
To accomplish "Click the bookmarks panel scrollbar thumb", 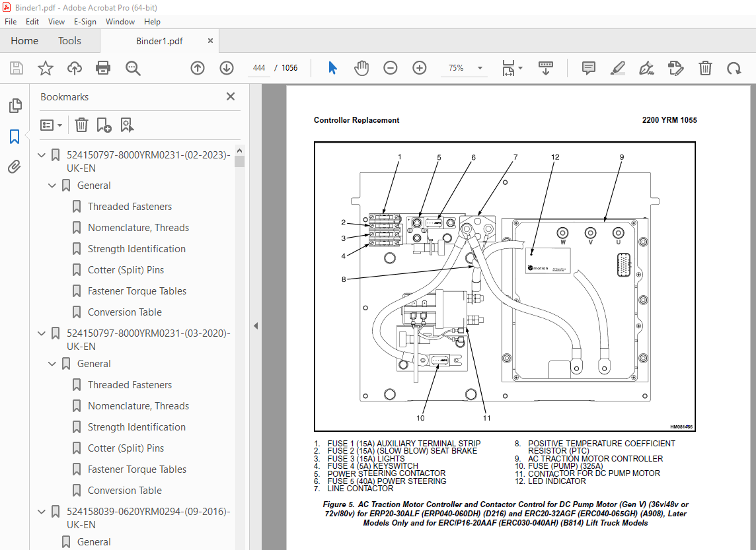I will click(240, 161).
